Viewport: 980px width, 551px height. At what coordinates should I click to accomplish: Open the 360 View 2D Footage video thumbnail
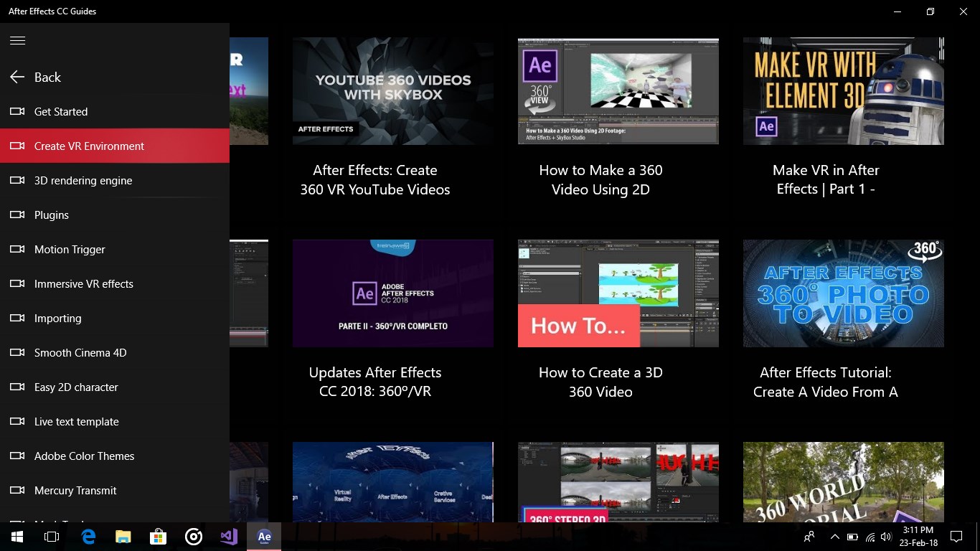[618, 91]
